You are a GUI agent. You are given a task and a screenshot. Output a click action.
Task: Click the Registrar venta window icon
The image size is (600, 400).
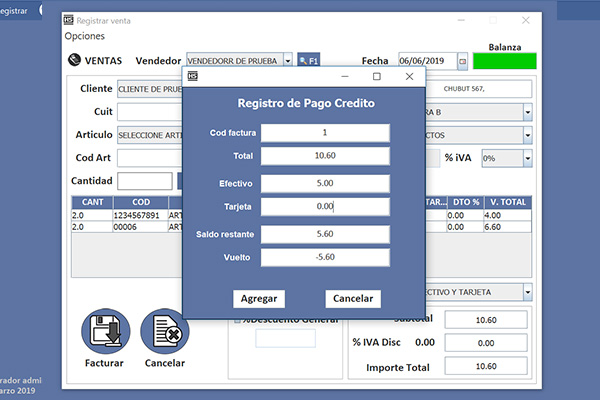click(68, 20)
